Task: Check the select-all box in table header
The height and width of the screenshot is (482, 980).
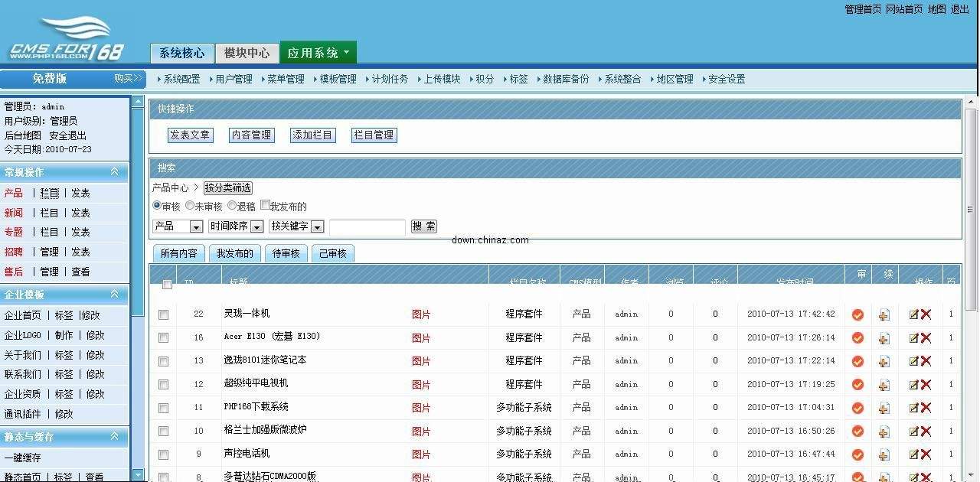Action: pos(167,285)
